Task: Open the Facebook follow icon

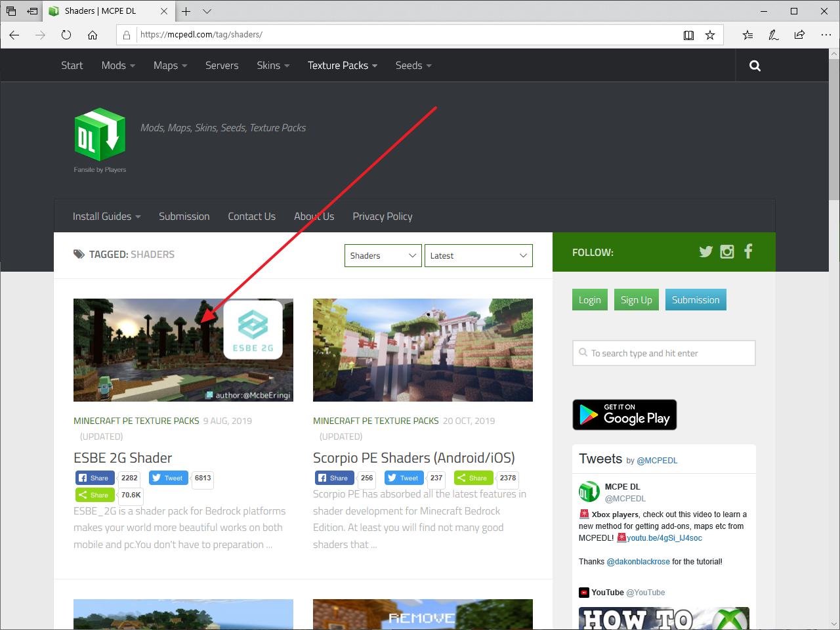Action: pos(748,251)
